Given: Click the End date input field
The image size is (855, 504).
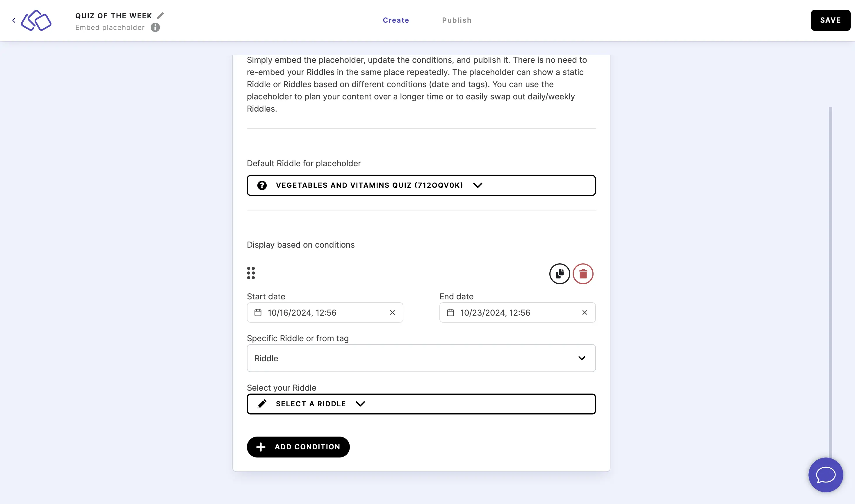Looking at the screenshot, I should click(517, 312).
